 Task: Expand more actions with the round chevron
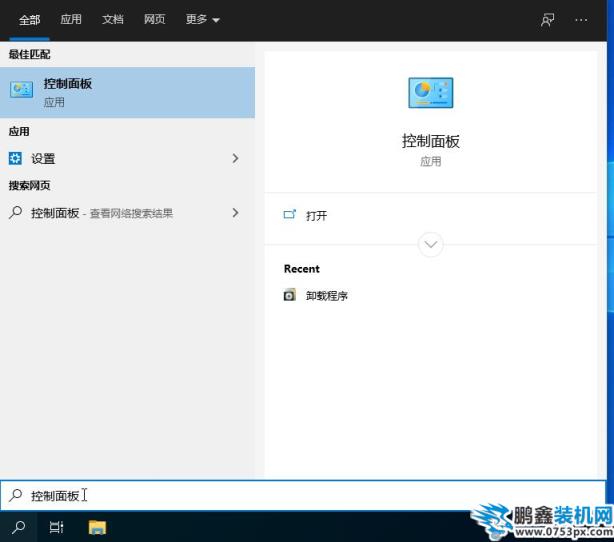431,244
